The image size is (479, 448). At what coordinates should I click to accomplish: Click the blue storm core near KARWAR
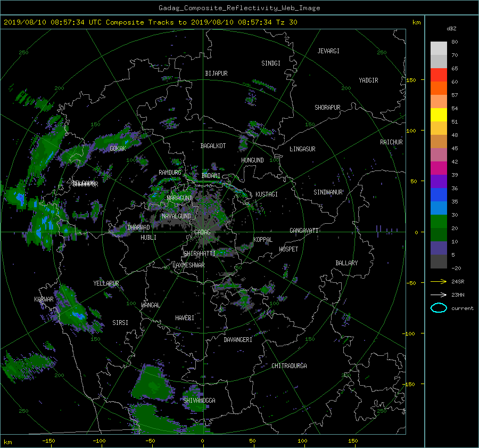78,315
